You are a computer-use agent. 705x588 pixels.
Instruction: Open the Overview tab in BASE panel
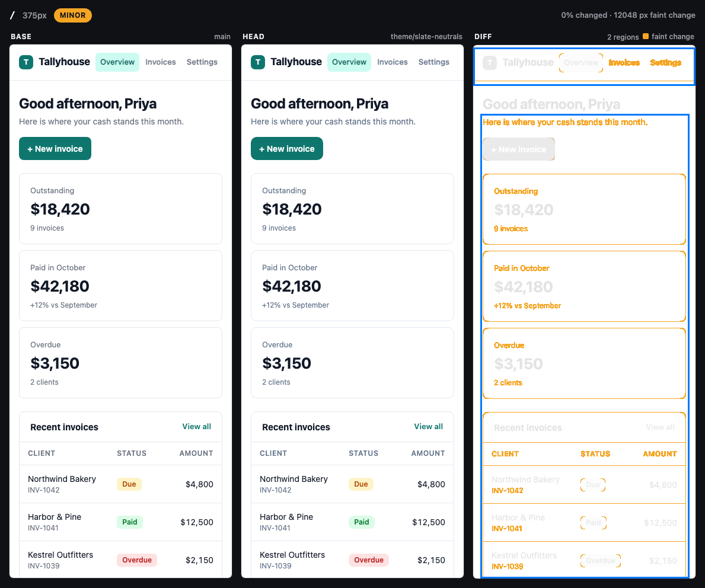(117, 62)
